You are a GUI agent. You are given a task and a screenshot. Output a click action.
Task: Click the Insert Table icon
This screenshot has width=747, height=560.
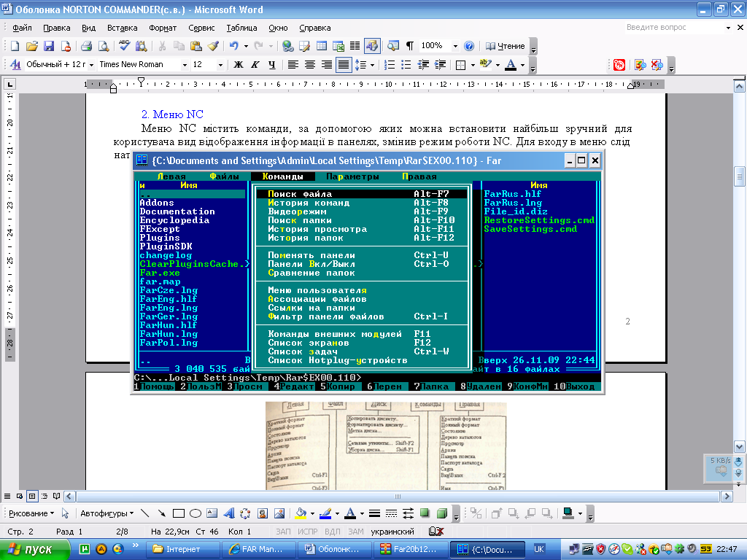pyautogui.click(x=322, y=46)
